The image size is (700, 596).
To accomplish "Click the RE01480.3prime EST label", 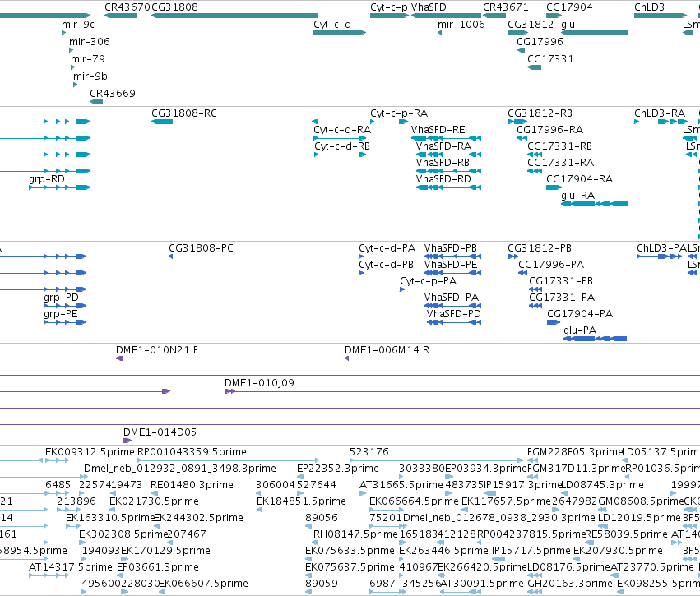I will pos(192,485).
